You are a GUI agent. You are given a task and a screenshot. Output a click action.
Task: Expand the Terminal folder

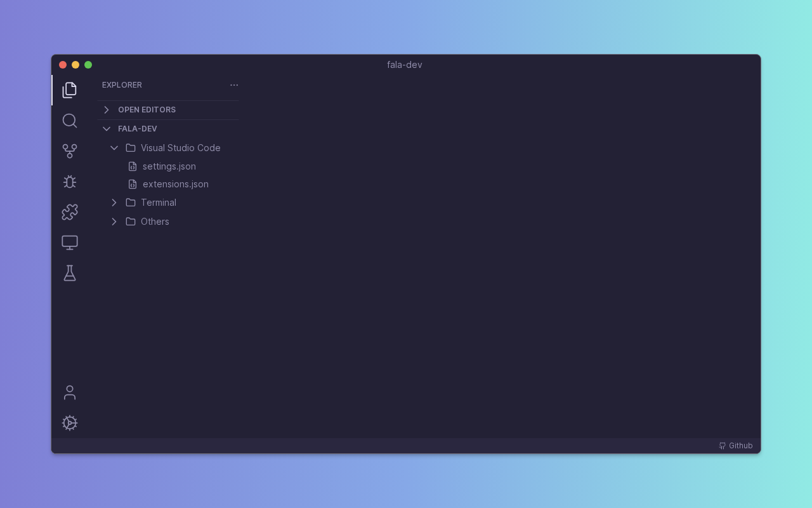[158, 203]
